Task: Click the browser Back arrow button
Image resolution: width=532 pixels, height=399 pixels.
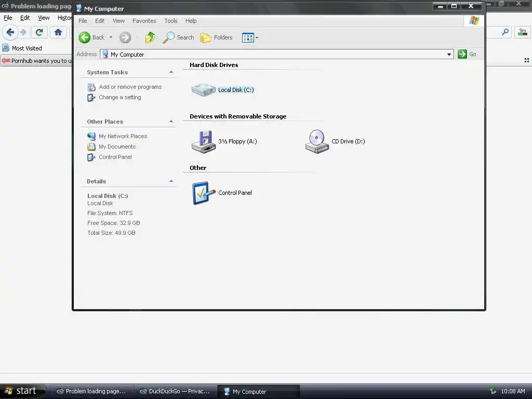Action: (x=10, y=32)
